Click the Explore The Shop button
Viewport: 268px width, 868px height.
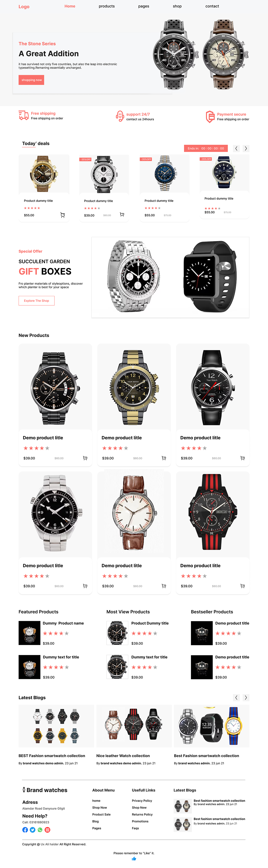[x=36, y=301]
